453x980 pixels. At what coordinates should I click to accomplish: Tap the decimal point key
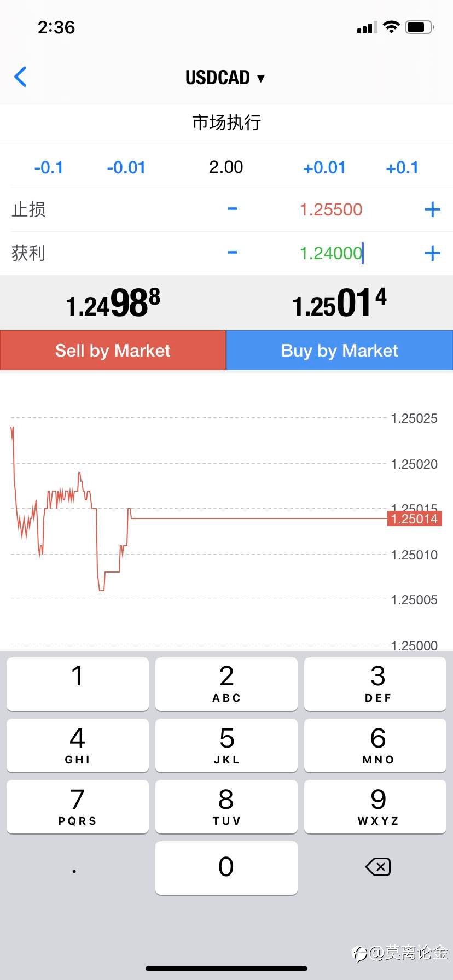(74, 870)
